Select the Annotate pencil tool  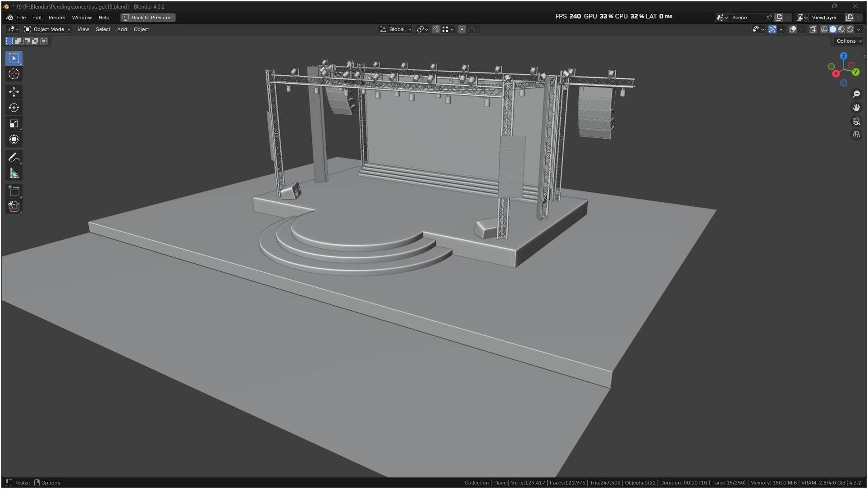click(14, 158)
